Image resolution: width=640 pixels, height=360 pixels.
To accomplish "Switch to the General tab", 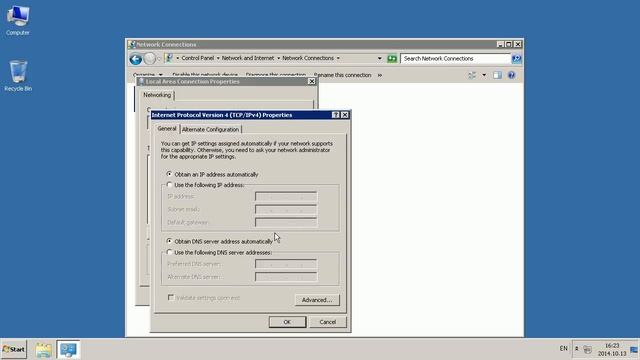I will (167, 129).
